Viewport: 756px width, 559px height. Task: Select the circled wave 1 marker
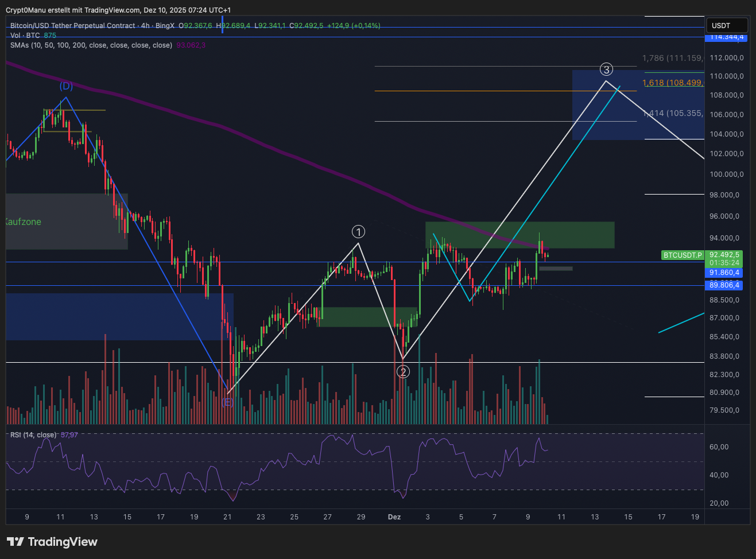(x=358, y=232)
